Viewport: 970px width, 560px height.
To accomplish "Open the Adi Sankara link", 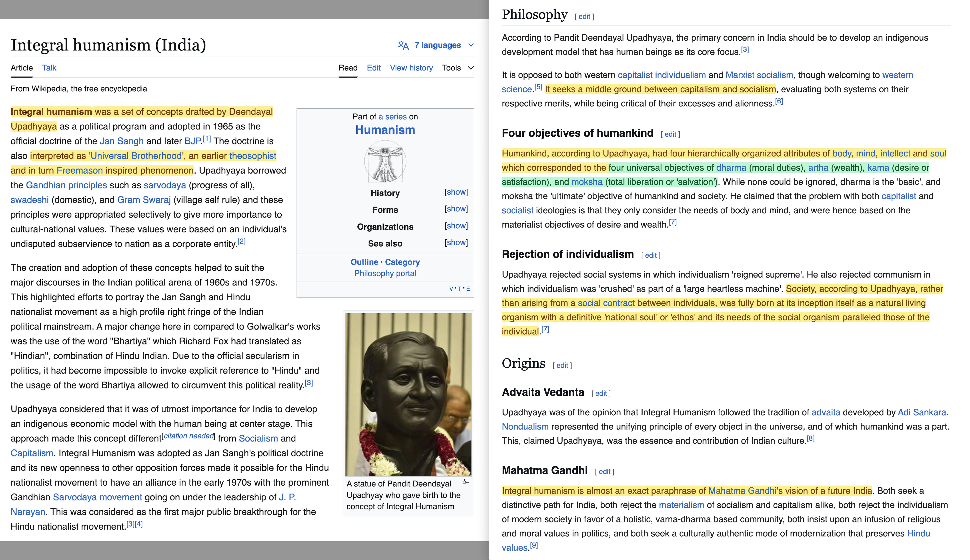I will click(922, 412).
